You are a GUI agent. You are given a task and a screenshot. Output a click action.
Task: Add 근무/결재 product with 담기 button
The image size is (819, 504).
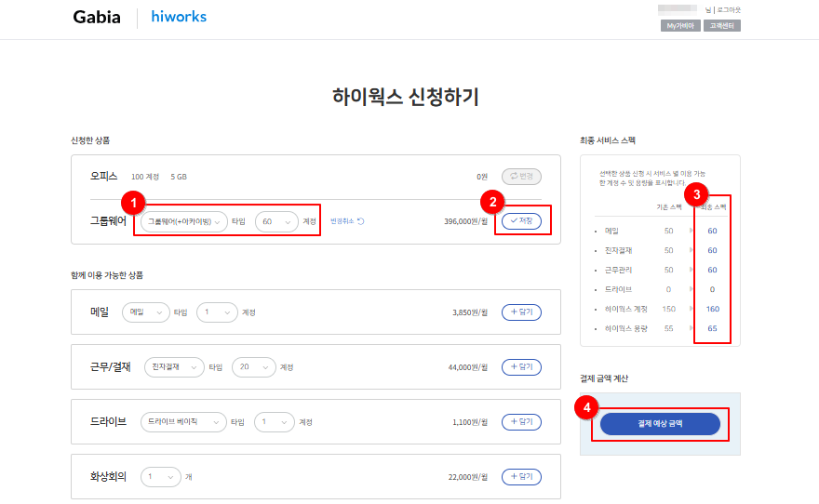pyautogui.click(x=521, y=367)
